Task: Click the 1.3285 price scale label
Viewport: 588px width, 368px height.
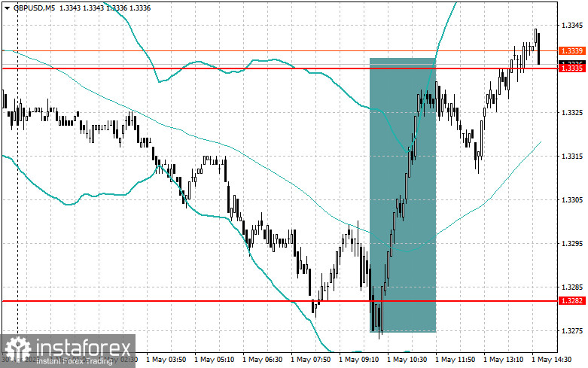Action: point(572,287)
